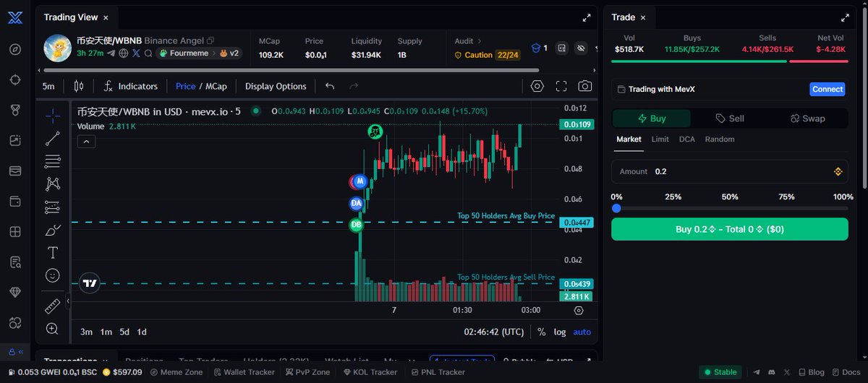Search the token with magnifier icon
The height and width of the screenshot is (383, 868).
(x=148, y=53)
